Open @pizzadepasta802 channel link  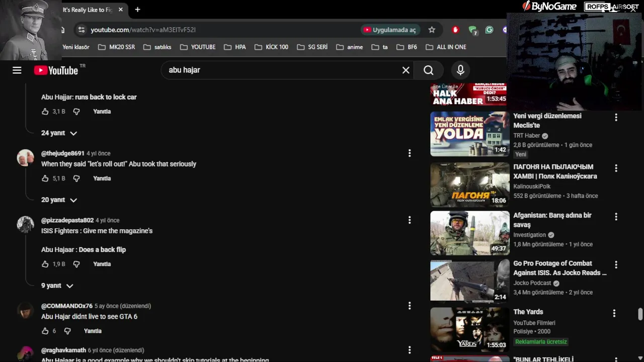point(67,220)
